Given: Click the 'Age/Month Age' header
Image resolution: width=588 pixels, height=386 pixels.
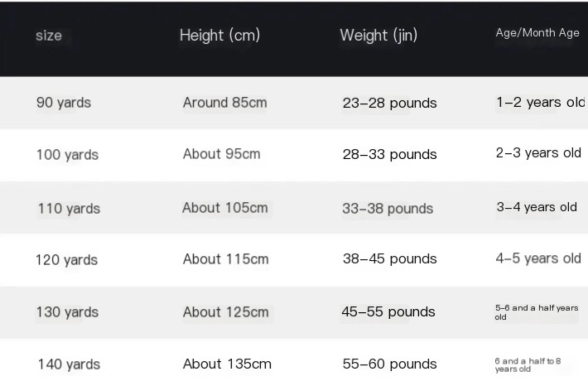Looking at the screenshot, I should (x=537, y=33).
